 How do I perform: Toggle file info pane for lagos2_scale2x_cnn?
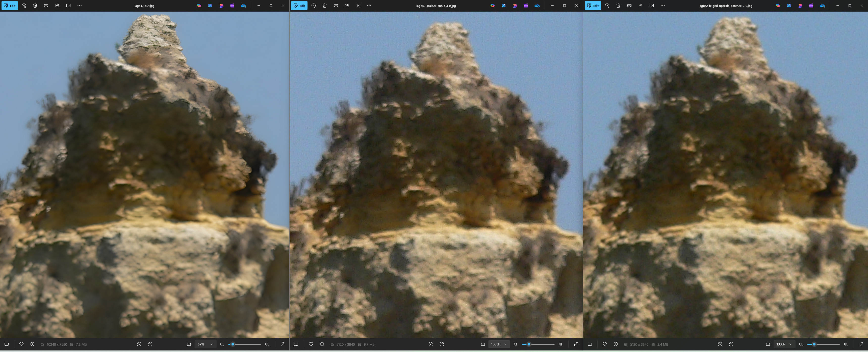(x=322, y=344)
